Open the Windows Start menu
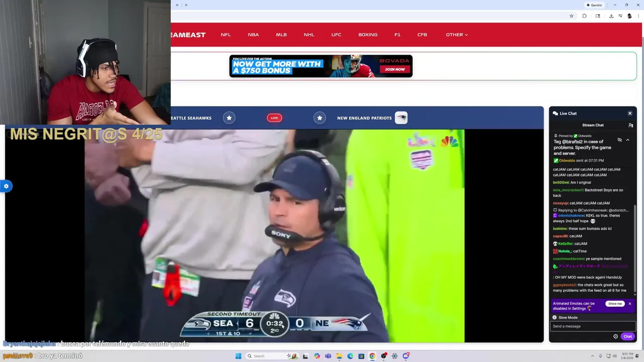Screen dimensions: 644x362 tap(238, 356)
